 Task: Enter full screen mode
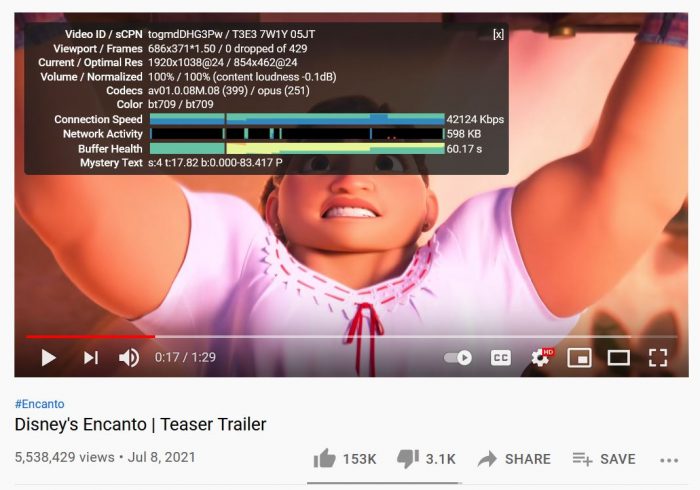coord(658,358)
